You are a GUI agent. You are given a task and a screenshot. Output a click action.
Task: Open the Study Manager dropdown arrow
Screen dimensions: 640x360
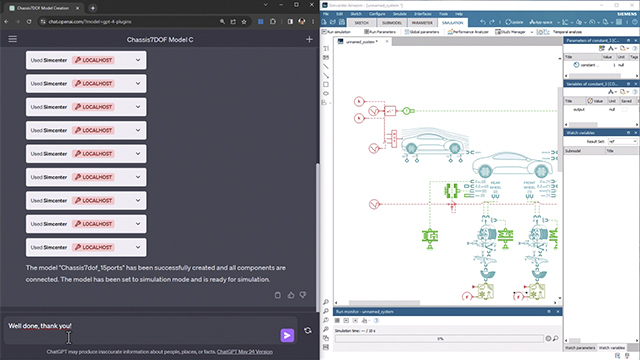pyautogui.click(x=531, y=32)
